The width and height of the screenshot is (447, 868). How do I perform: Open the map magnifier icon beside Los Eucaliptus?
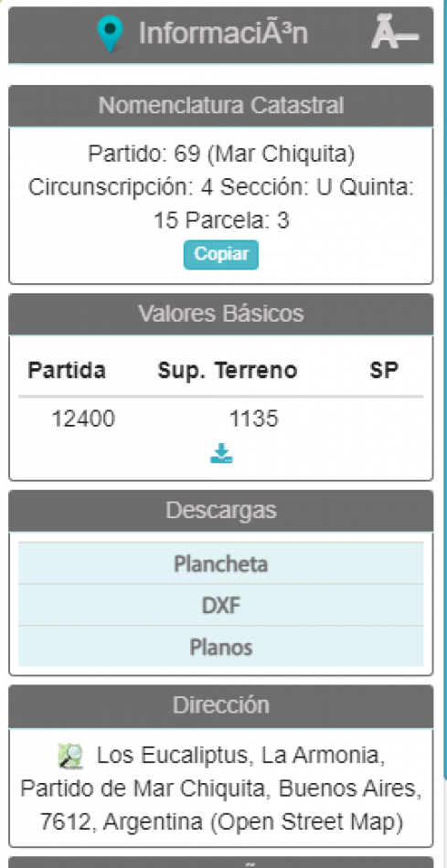click(x=71, y=757)
